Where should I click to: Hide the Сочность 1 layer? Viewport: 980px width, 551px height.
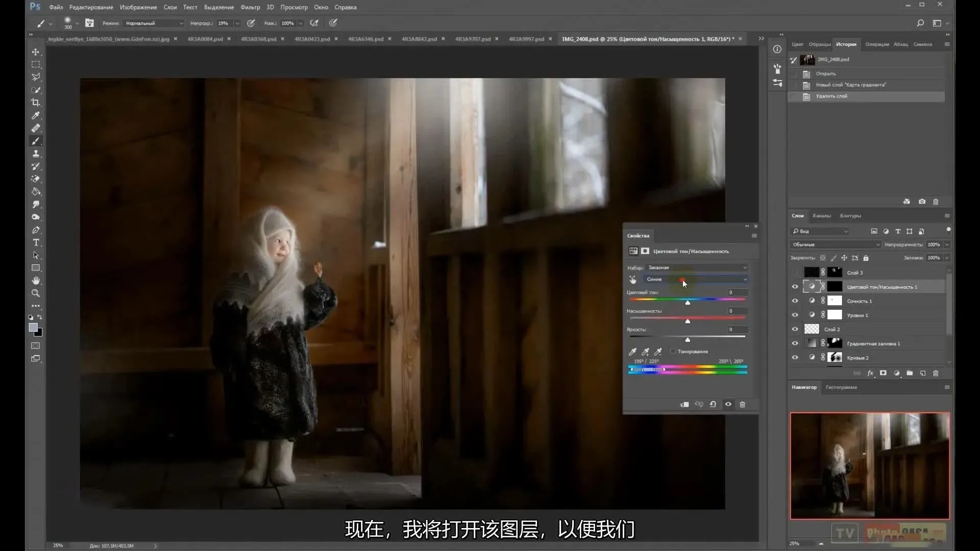click(x=795, y=301)
